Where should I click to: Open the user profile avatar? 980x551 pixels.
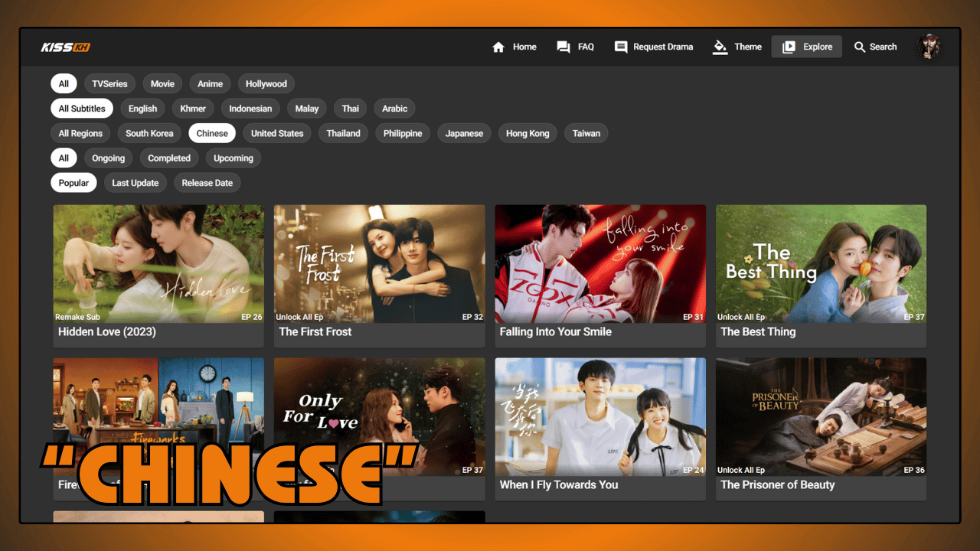[929, 47]
